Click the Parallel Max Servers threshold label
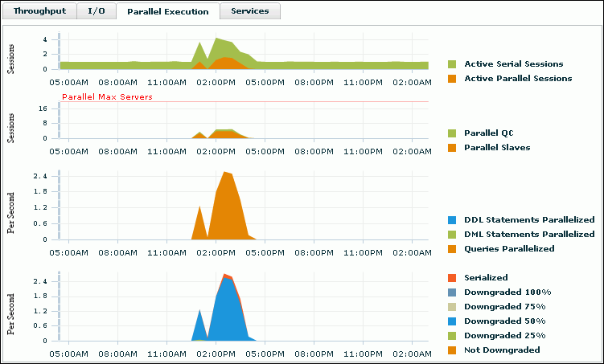 coord(107,97)
